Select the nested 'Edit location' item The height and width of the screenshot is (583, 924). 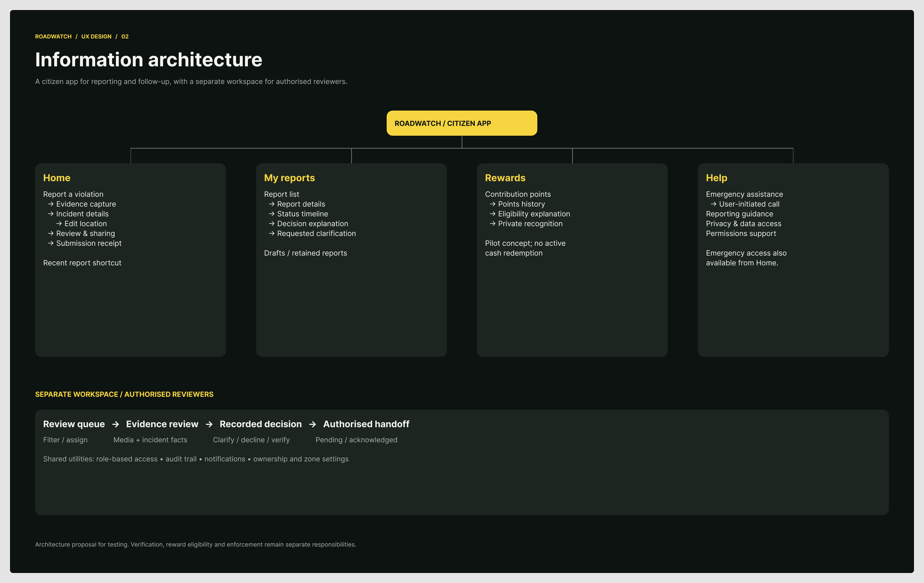(x=86, y=223)
